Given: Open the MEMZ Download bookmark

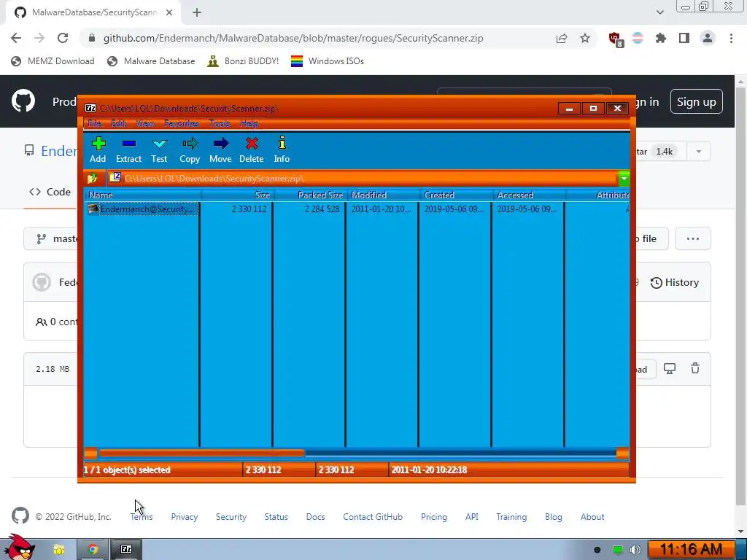Looking at the screenshot, I should coord(53,61).
